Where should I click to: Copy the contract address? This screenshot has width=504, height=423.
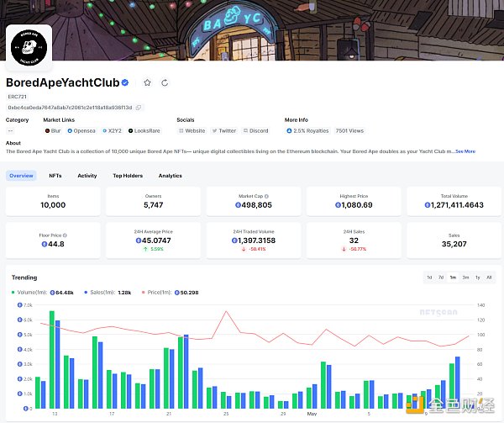pos(139,108)
